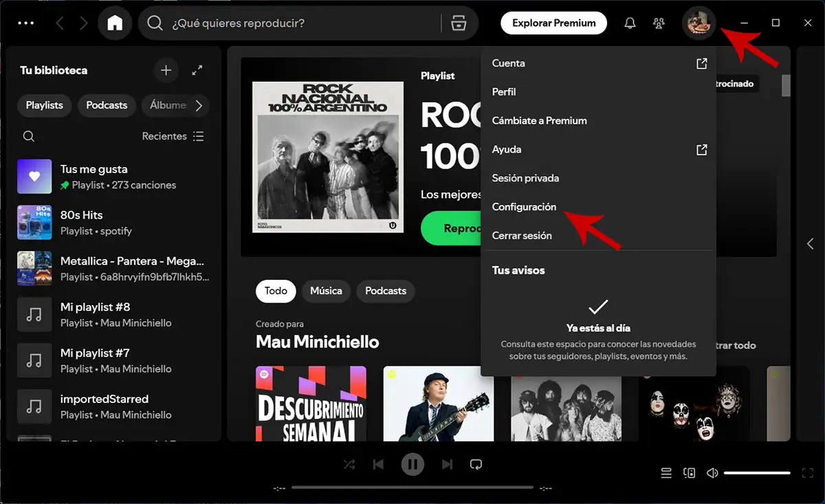Click the connect to a device icon
This screenshot has width=825, height=504.
coord(689,473)
